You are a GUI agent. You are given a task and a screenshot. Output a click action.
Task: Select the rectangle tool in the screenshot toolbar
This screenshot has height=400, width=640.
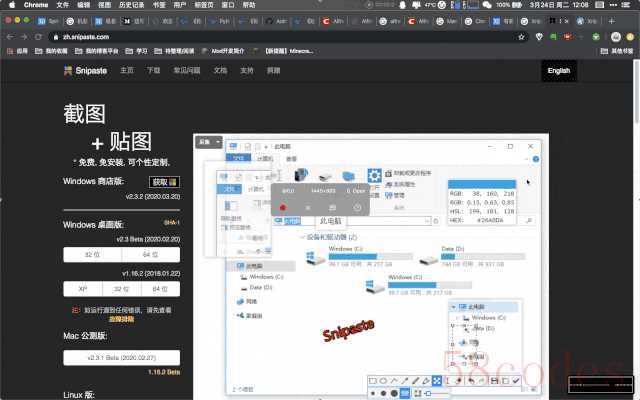point(372,381)
